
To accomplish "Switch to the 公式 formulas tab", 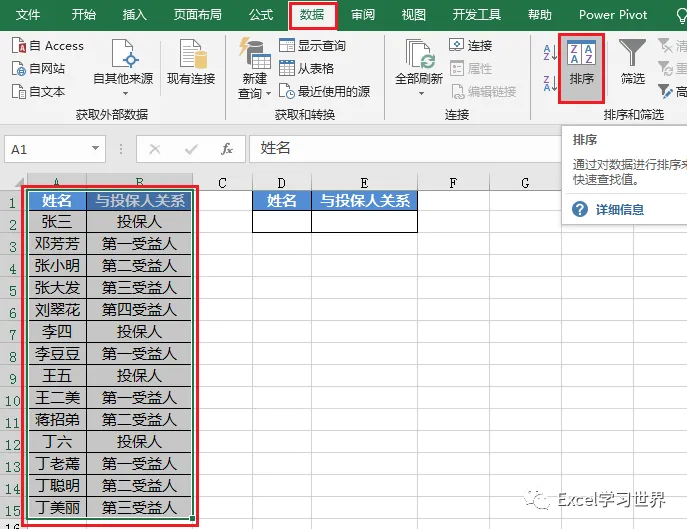I will click(x=261, y=15).
